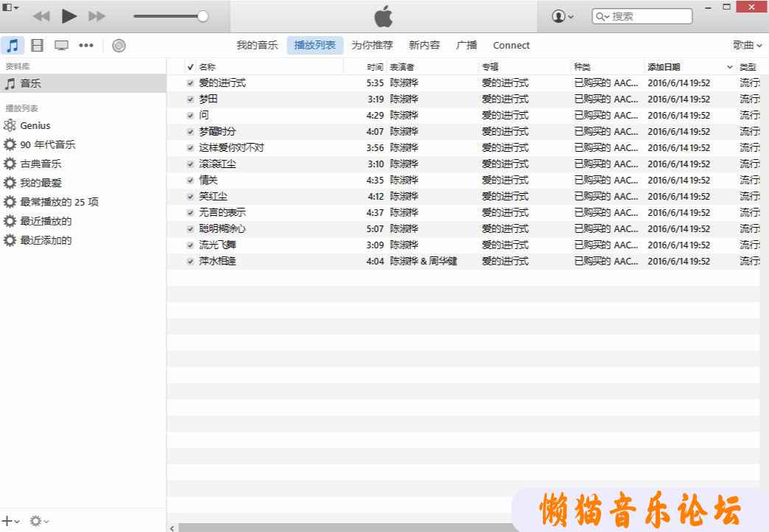Switch to the Music library icon
Viewport: 769px width, 532px height.
coord(13,46)
